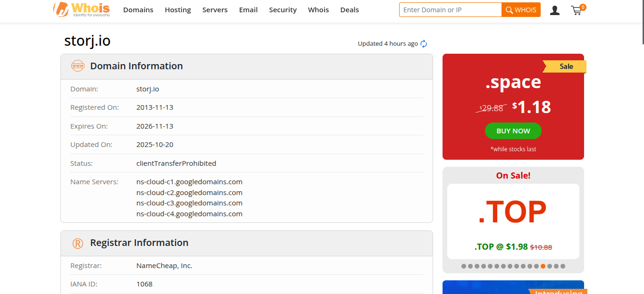This screenshot has width=644, height=294.
Task: Open the Domains menu
Action: coord(138,10)
